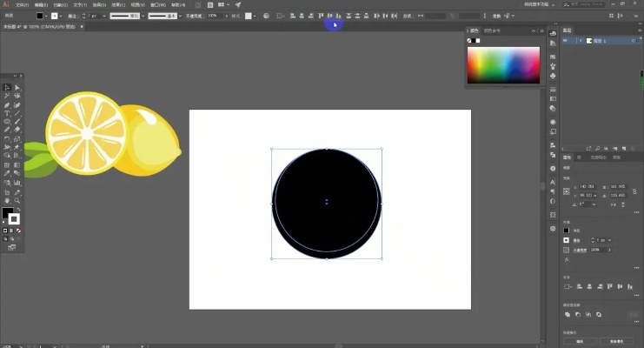The height and width of the screenshot is (348, 644).
Task: Select the Magic Wand tool
Action: click(7, 96)
